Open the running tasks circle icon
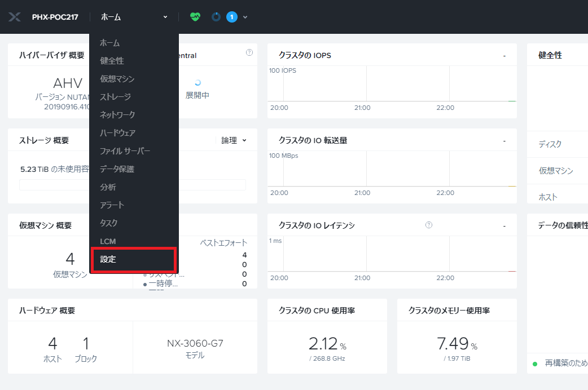The height and width of the screenshot is (390, 588). [x=216, y=17]
